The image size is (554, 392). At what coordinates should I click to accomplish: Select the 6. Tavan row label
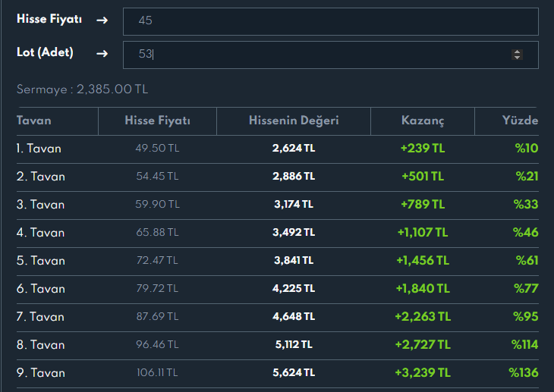[x=41, y=289]
